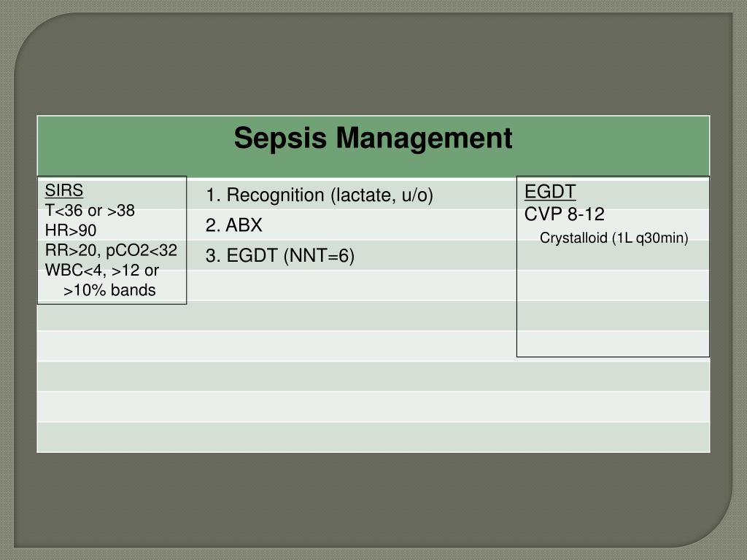The image size is (747, 560).
Task: Click the word Management in the title
Action: point(424,138)
